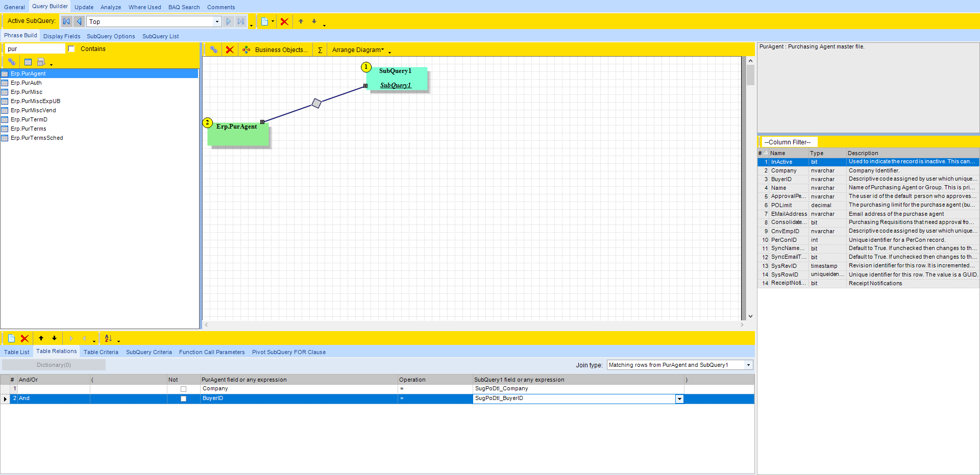The image size is (980, 475).
Task: Go to the previous subquery
Action: pyautogui.click(x=79, y=21)
